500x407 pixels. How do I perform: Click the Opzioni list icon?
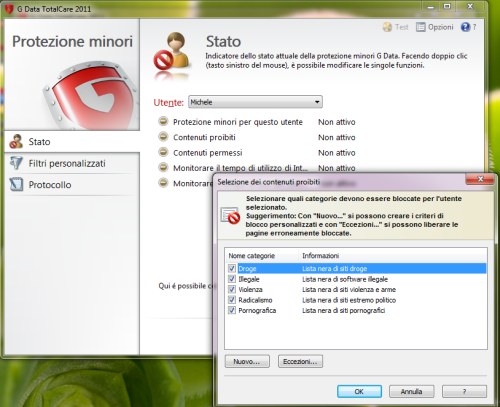[x=421, y=27]
